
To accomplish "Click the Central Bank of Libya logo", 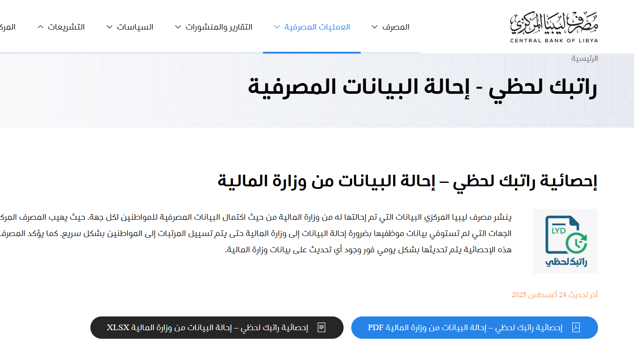I will [554, 27].
